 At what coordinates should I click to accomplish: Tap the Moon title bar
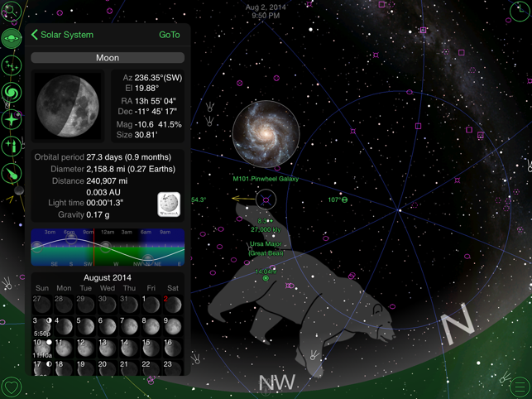pos(108,58)
